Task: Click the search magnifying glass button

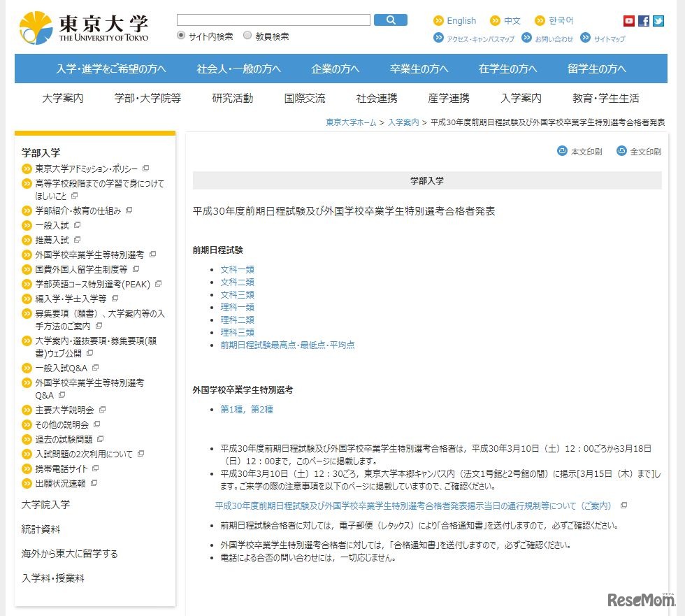Action: coord(391,20)
